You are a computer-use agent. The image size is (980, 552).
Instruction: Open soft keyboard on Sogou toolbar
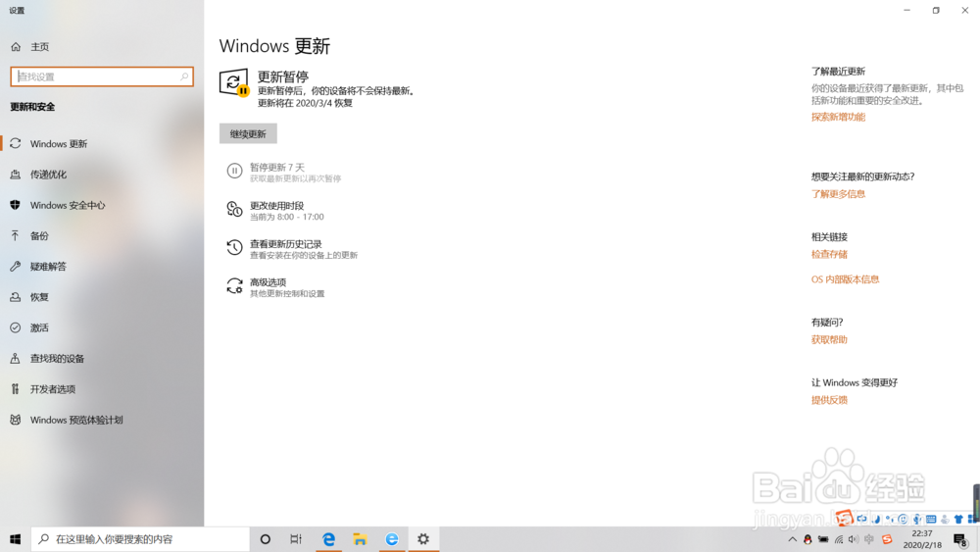931,519
